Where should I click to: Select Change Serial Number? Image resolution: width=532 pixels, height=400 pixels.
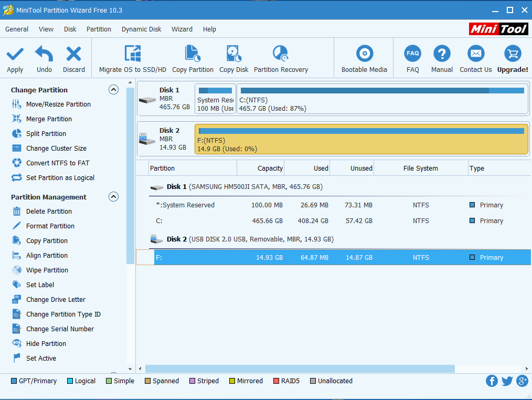pos(53,329)
